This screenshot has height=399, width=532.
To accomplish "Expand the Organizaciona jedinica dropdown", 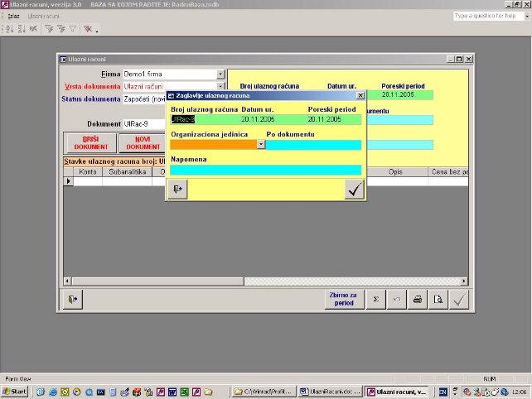I will (260, 144).
